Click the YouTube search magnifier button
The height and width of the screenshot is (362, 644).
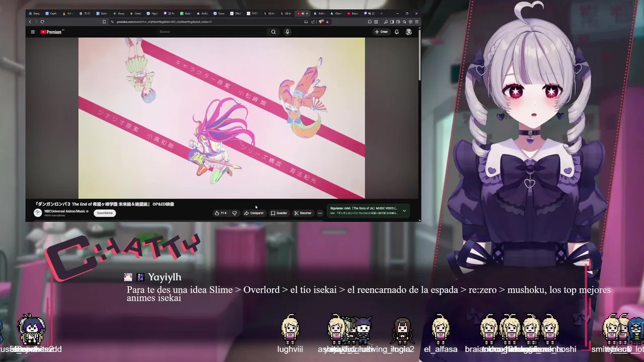click(x=273, y=32)
